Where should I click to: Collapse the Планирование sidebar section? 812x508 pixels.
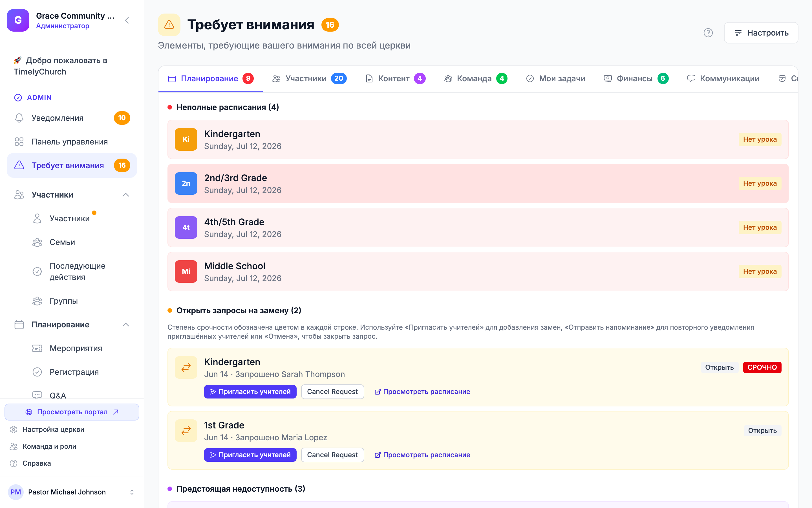coord(126,325)
